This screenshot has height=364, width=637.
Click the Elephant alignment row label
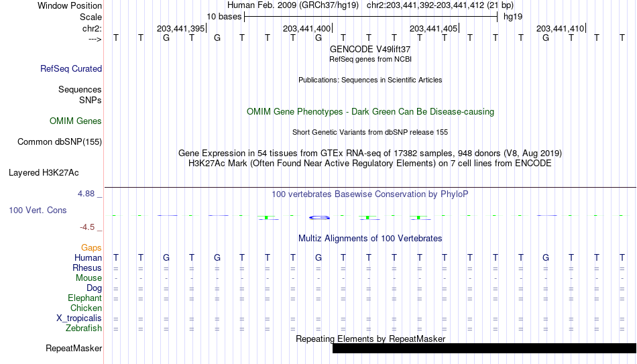(84, 298)
